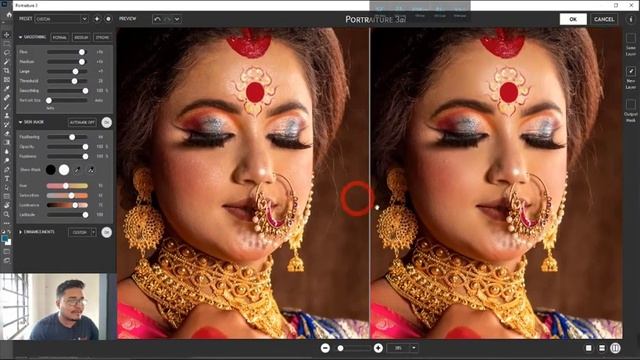Adjust the Latitude slider
Image resolution: width=640 pixels, height=360 pixels.
(x=67, y=215)
